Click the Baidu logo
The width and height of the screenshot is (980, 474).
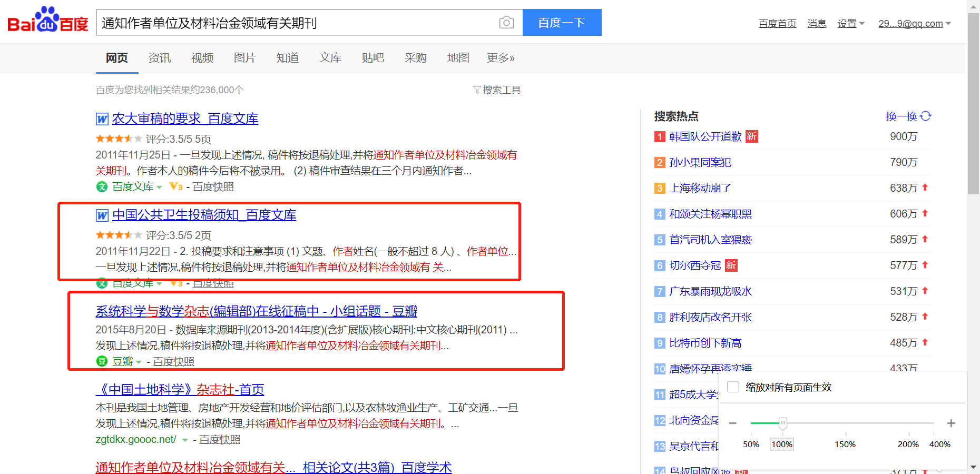pos(48,20)
